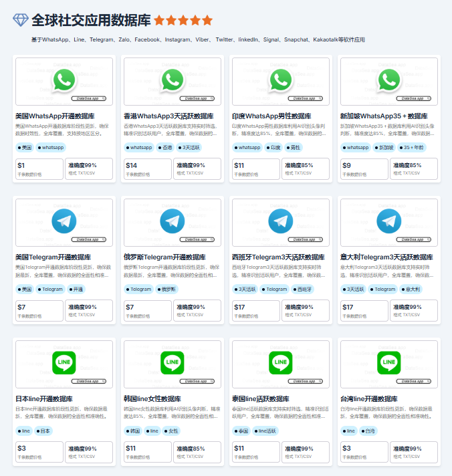The image size is (452, 476).
Task: Click the diamond icon beside the page title
Action: point(21,20)
